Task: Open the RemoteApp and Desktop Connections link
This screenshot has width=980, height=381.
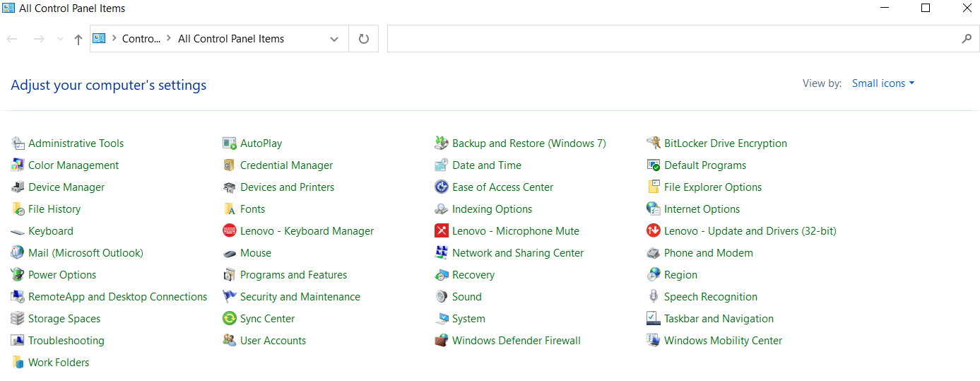Action: 117,297
